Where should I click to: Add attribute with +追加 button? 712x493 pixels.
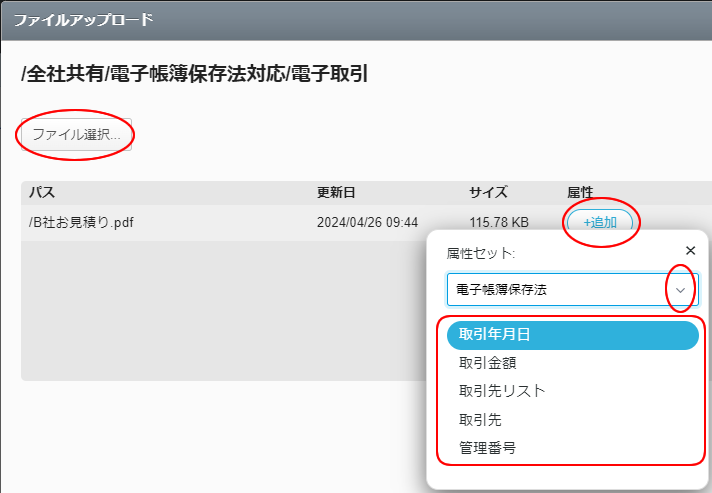(x=600, y=222)
